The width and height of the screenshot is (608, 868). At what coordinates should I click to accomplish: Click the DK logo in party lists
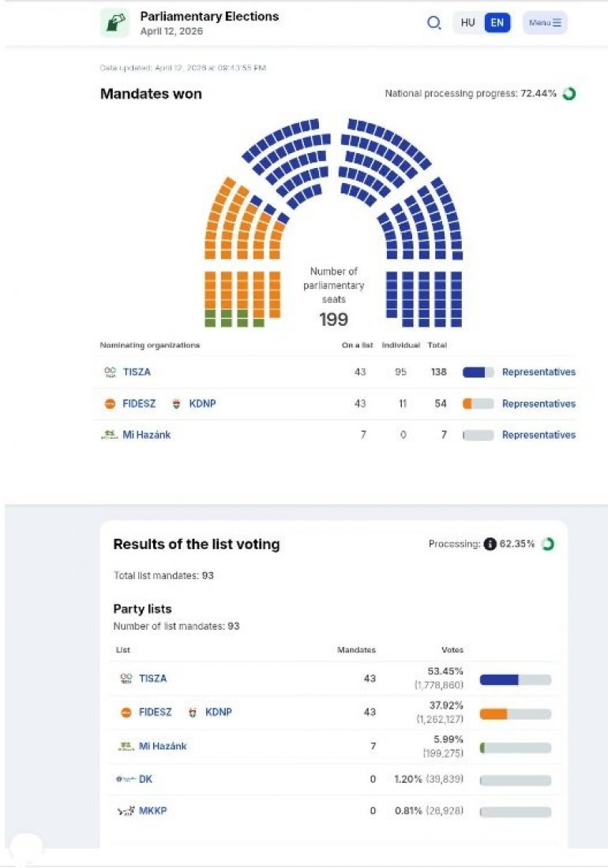125,779
